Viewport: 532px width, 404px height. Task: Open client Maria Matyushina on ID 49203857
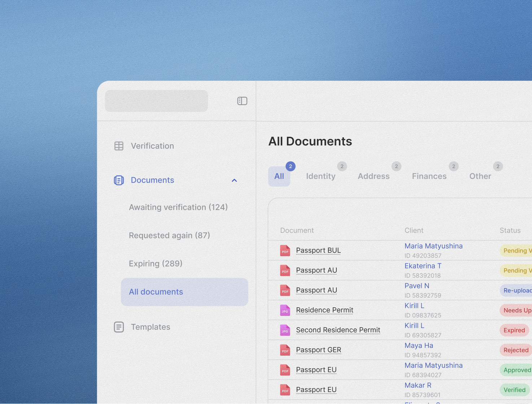tap(433, 246)
